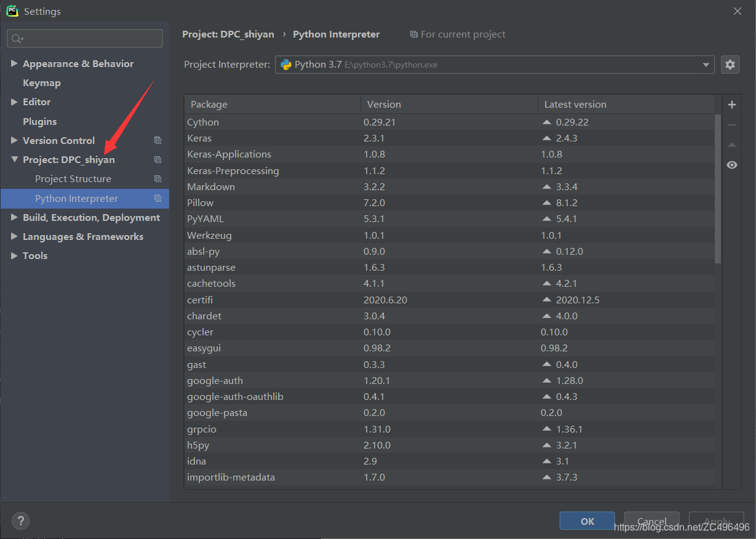Open the Project Interpreter dropdown
The image size is (756, 539).
click(x=706, y=65)
